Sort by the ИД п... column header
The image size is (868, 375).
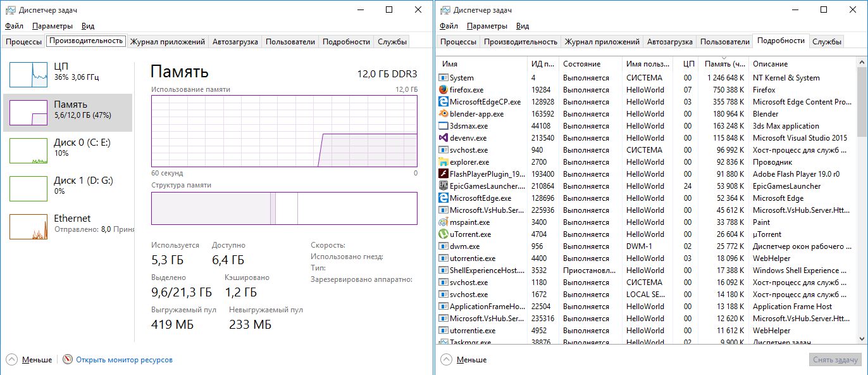click(543, 64)
